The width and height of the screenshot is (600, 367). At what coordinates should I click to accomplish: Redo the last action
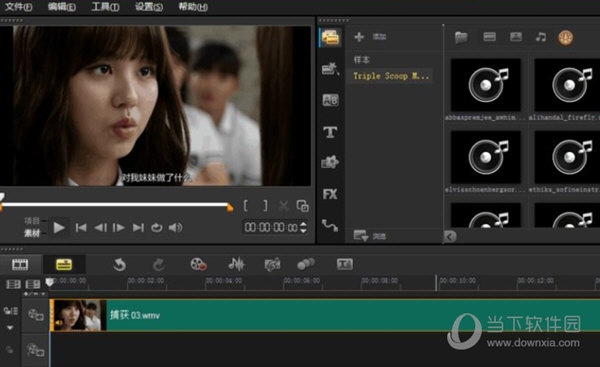click(158, 264)
